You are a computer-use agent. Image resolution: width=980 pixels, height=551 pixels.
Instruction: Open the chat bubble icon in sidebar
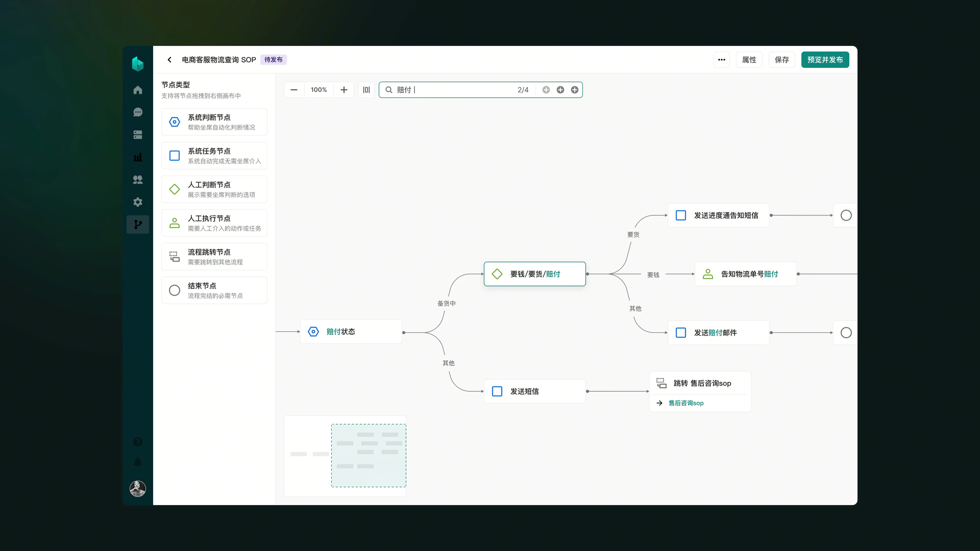point(138,112)
